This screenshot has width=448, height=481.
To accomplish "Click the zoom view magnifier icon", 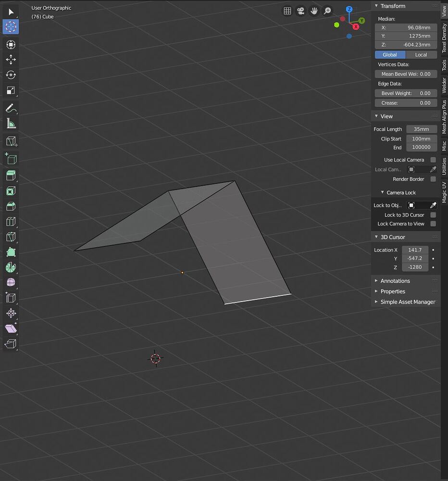I will point(327,11).
